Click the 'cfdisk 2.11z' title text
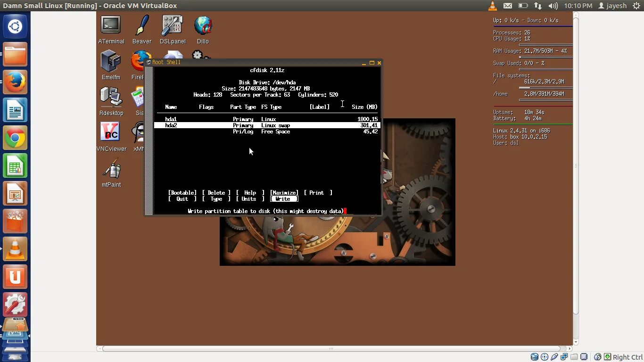 point(267,70)
